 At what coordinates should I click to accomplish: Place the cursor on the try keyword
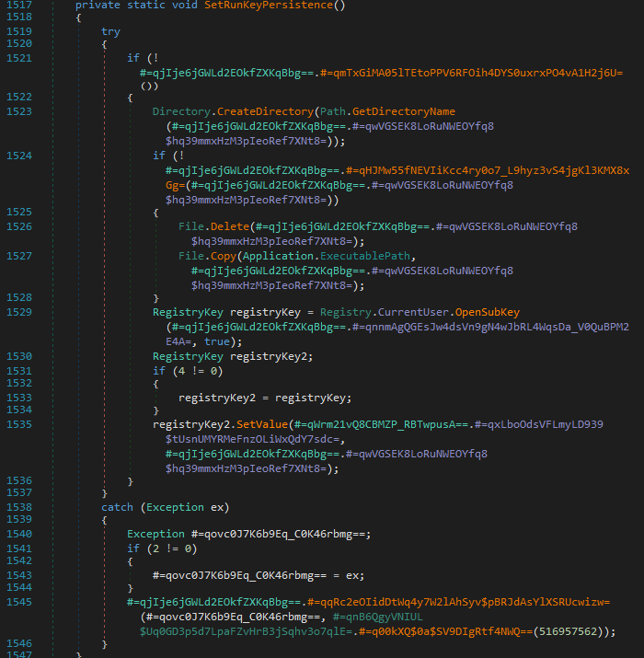click(110, 31)
